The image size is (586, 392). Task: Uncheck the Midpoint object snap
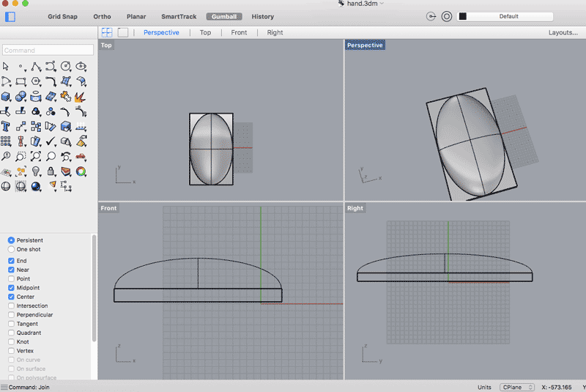[x=11, y=288]
